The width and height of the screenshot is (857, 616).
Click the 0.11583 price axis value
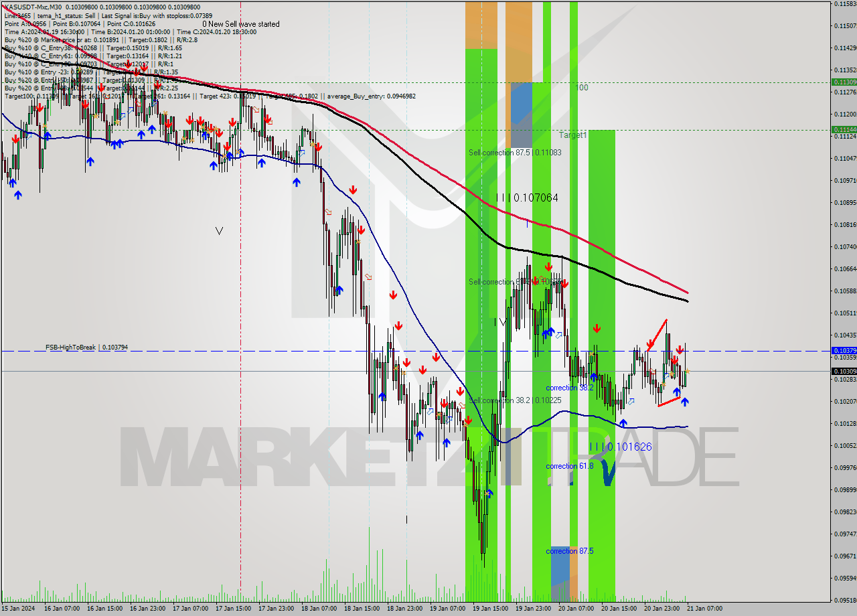pos(846,4)
